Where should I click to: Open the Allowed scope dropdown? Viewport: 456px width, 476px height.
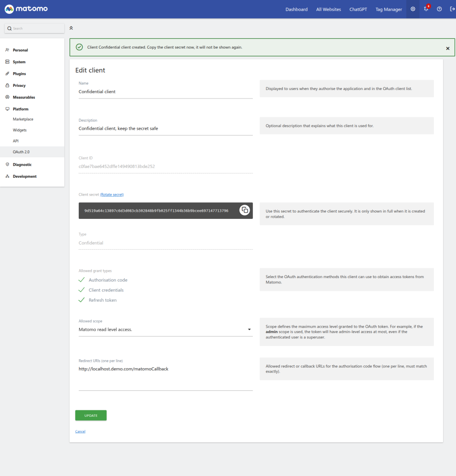coord(166,330)
